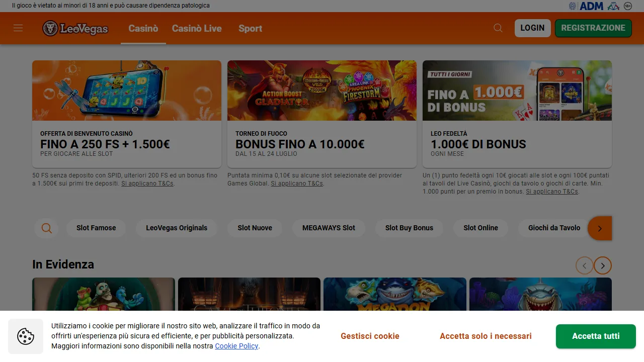Show next In Evidenza games

(x=603, y=265)
